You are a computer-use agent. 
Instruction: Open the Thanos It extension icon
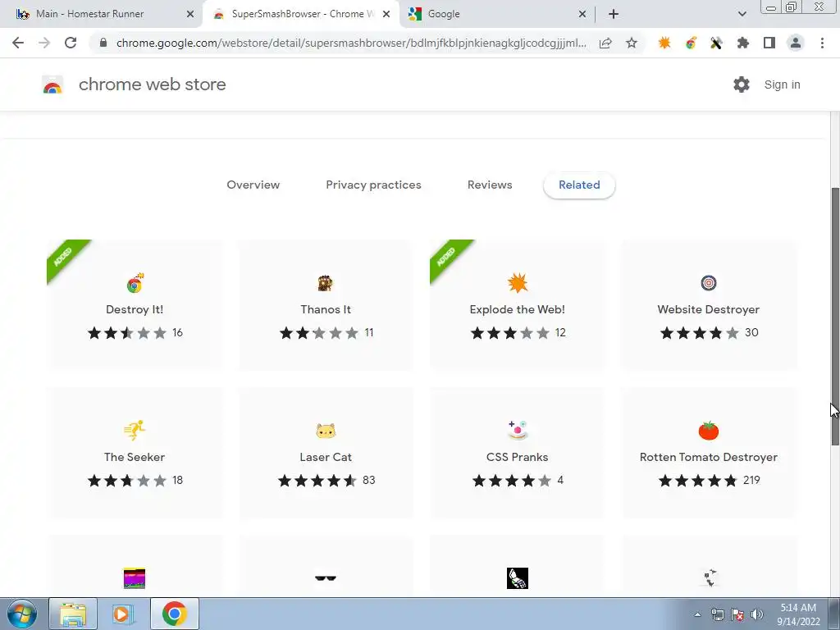click(325, 283)
